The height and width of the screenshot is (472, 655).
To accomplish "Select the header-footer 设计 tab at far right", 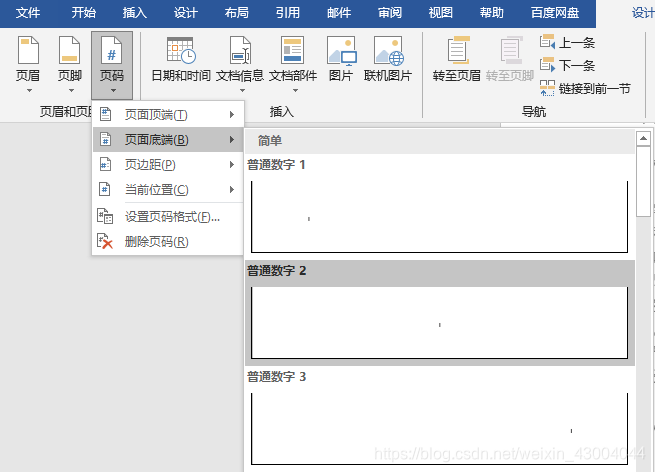I will (643, 13).
